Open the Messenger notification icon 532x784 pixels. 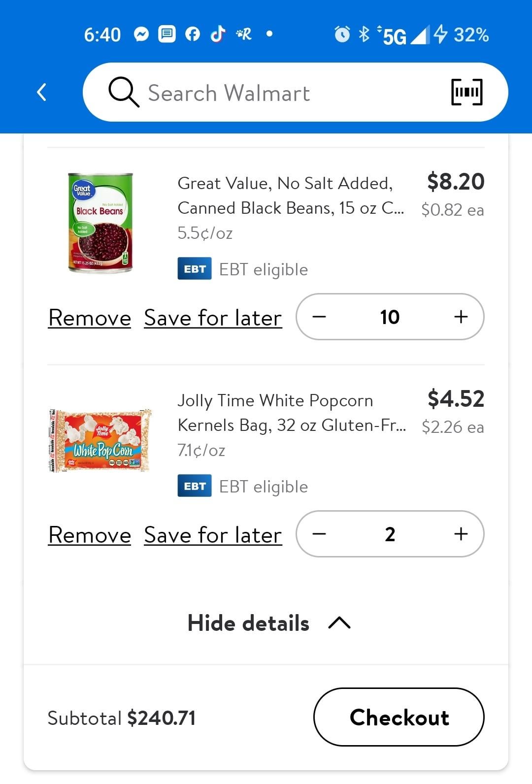(x=141, y=34)
